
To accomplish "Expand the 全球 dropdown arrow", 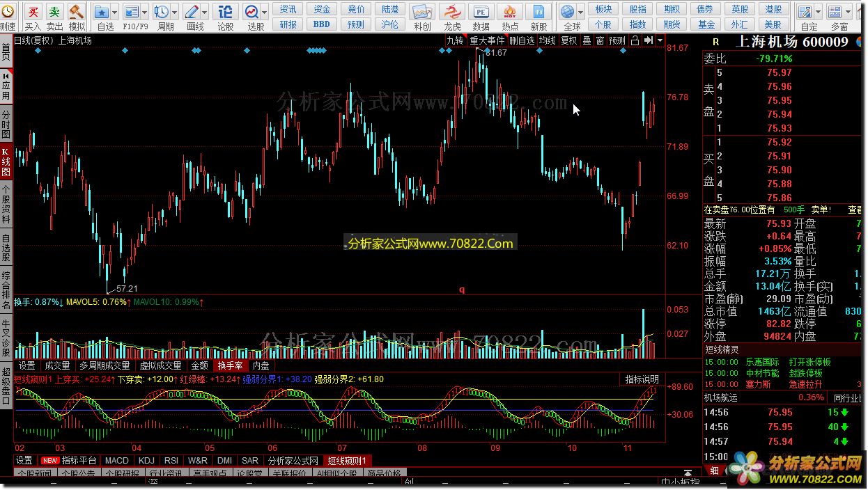I will (x=582, y=13).
